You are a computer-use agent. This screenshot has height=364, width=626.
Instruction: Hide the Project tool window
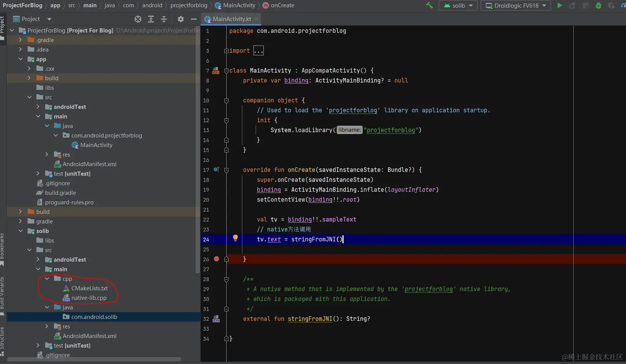(194, 19)
